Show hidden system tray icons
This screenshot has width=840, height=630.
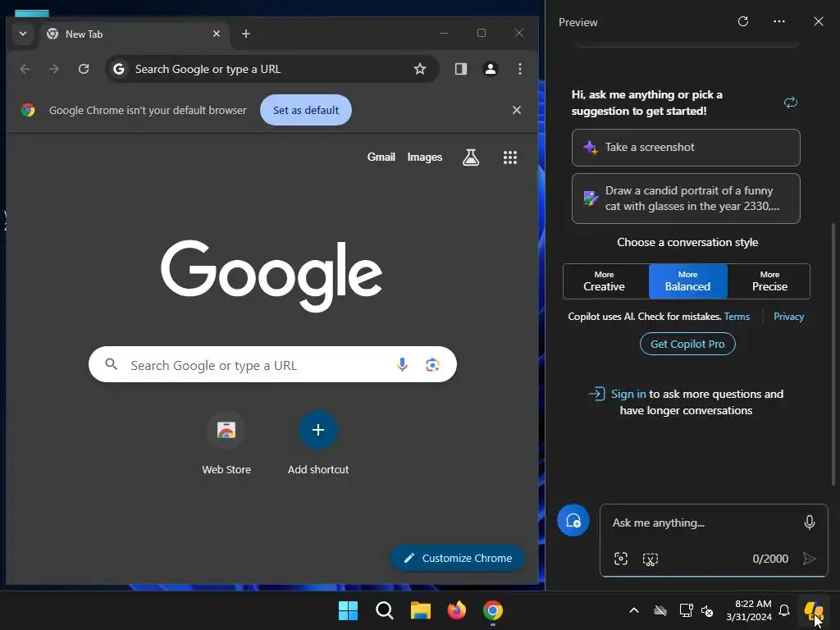634,610
